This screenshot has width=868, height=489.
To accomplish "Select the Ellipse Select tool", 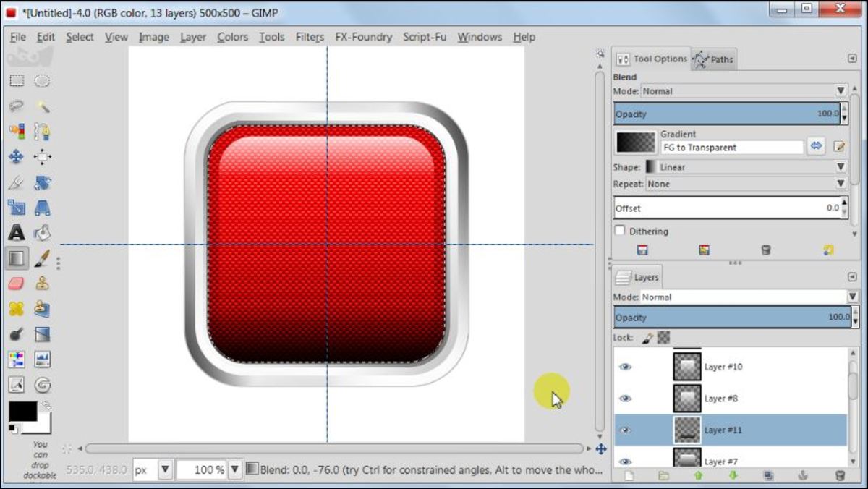I will (x=43, y=80).
